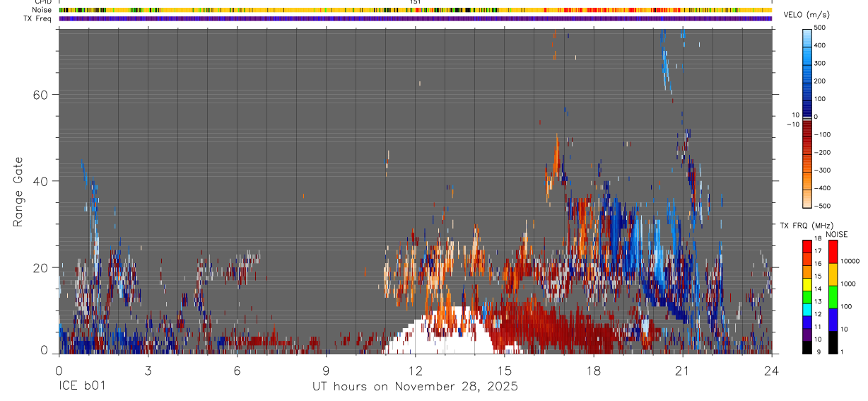This screenshot has height=401, width=868.
Task: Click the 20 tick on the Range Gate axis
Action: click(41, 267)
